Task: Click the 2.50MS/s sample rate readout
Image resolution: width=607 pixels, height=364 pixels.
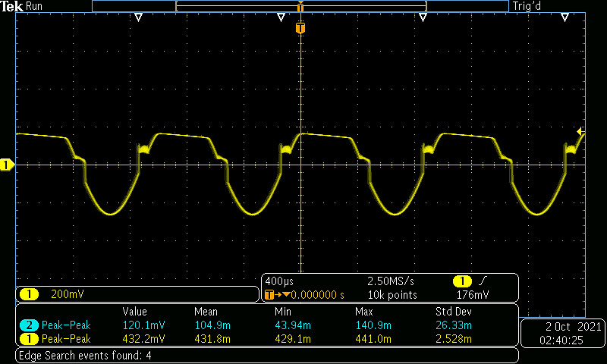Action: pyautogui.click(x=391, y=281)
